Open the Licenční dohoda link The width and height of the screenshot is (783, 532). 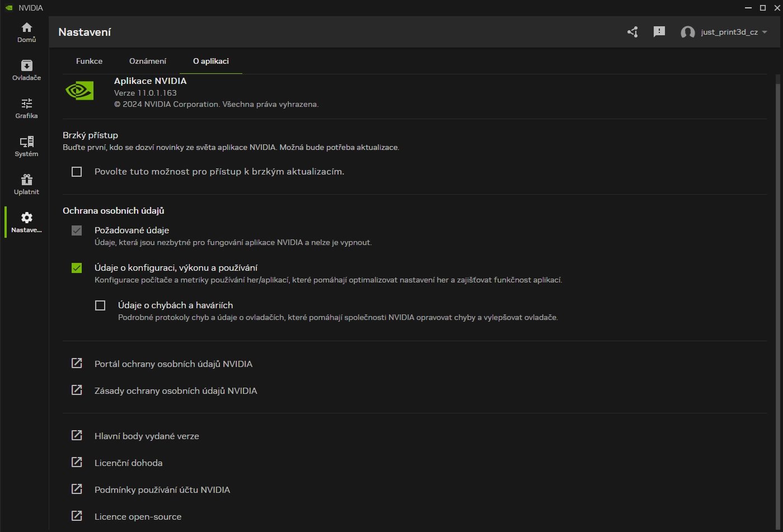pyautogui.click(x=129, y=463)
